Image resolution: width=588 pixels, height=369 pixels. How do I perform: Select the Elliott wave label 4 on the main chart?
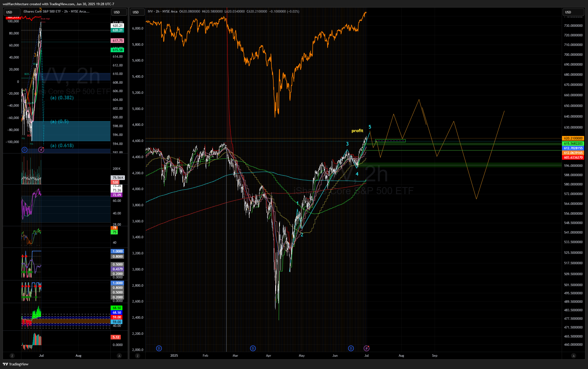tap(357, 174)
